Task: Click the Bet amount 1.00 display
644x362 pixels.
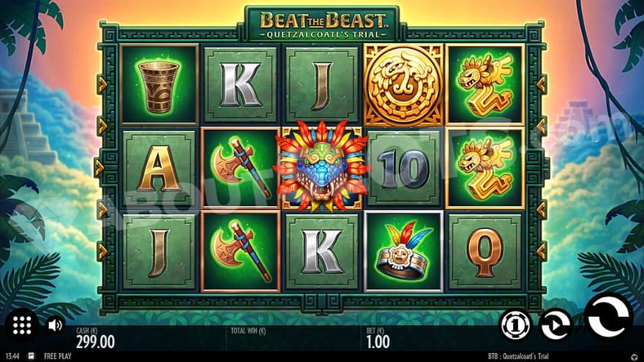Action: 378,338
